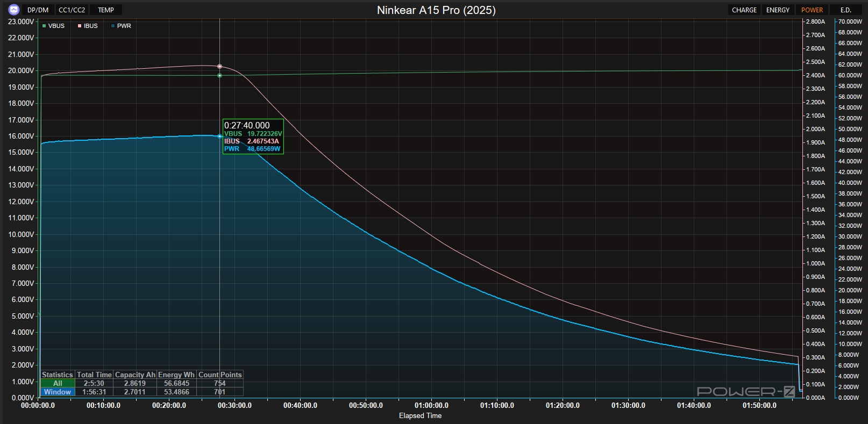Open the E.D. tab

pos(846,10)
